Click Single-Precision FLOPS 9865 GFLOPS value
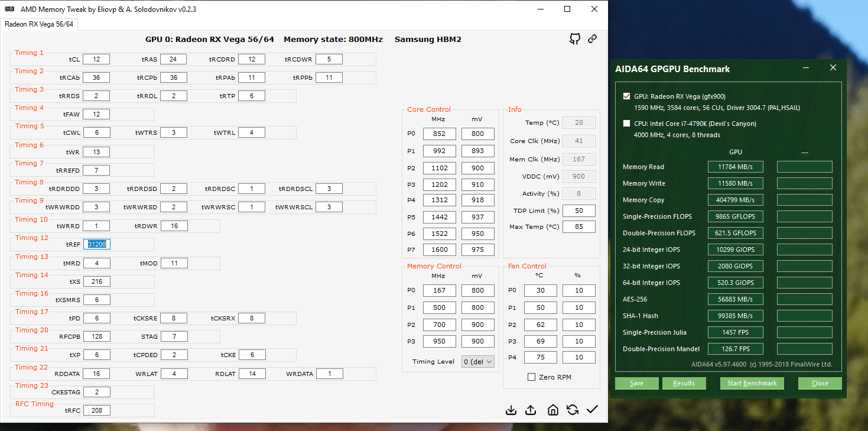The width and height of the screenshot is (868, 431). (x=736, y=216)
